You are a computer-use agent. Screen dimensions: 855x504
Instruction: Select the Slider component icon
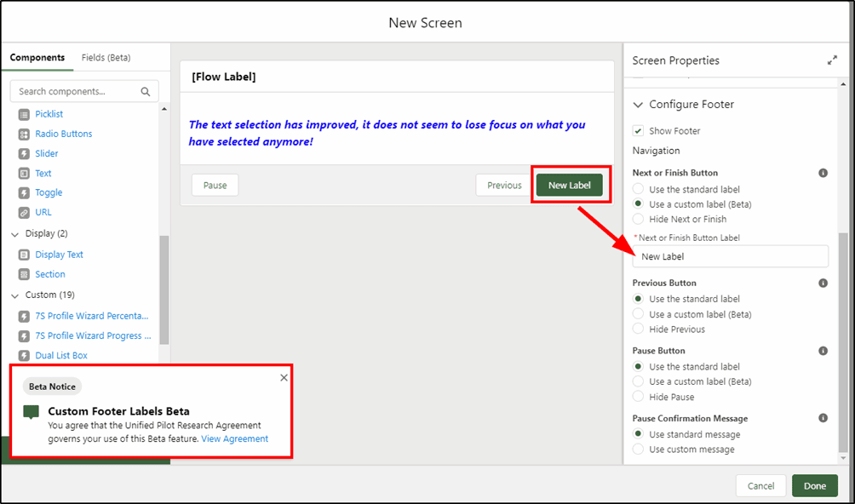click(x=24, y=153)
